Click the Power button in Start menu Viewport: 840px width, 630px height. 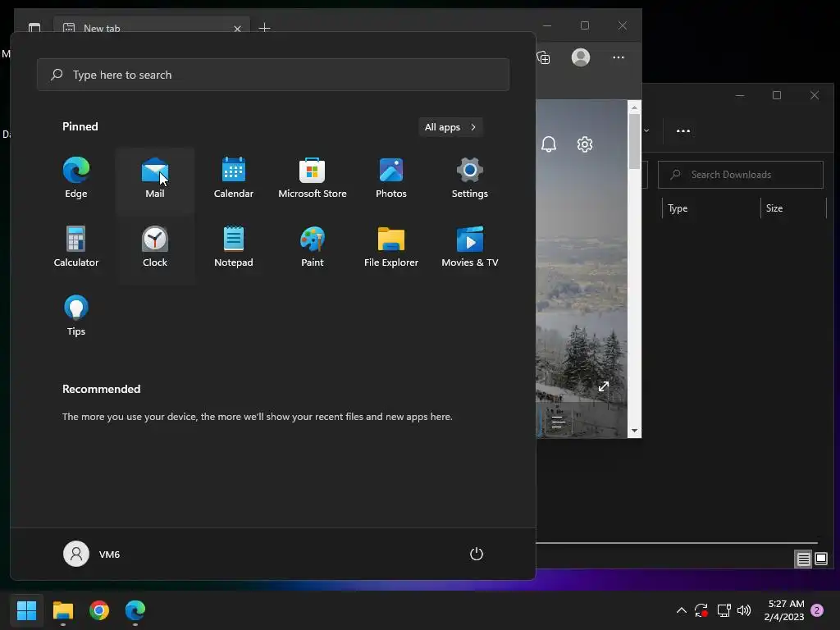pos(477,554)
